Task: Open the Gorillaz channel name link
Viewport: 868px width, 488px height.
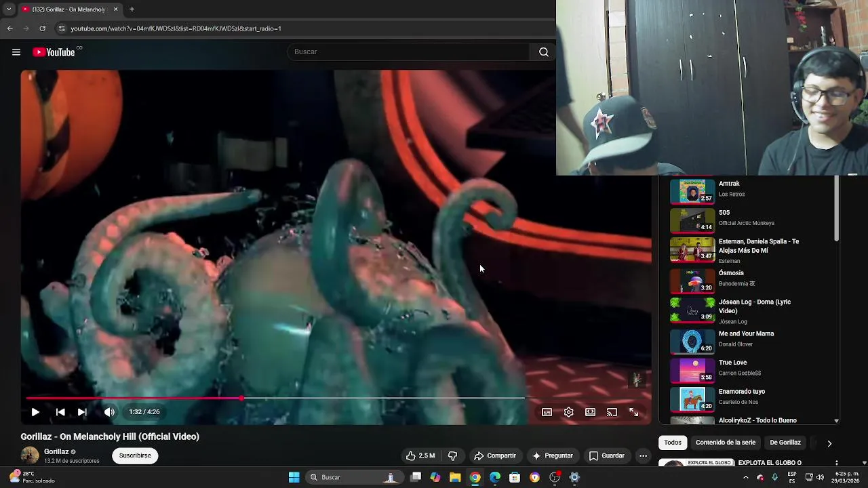Action: coord(56,451)
